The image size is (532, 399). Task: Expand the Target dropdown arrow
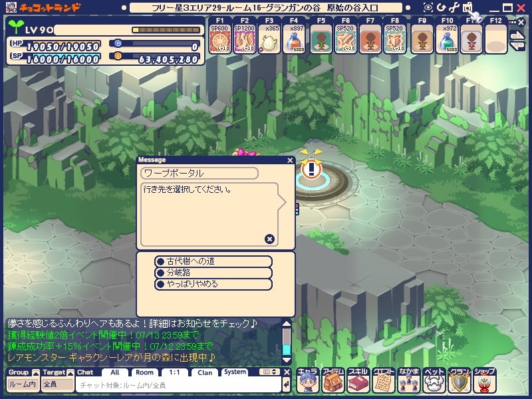[x=70, y=373]
